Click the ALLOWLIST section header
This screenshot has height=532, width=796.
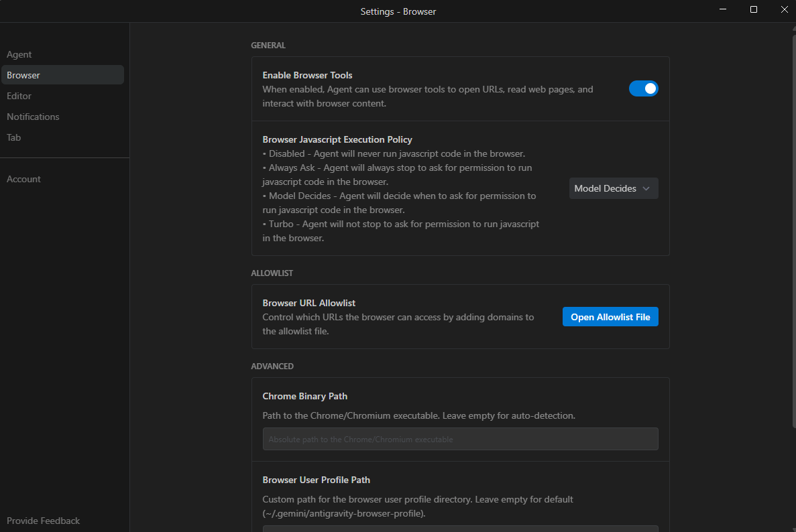tap(272, 273)
